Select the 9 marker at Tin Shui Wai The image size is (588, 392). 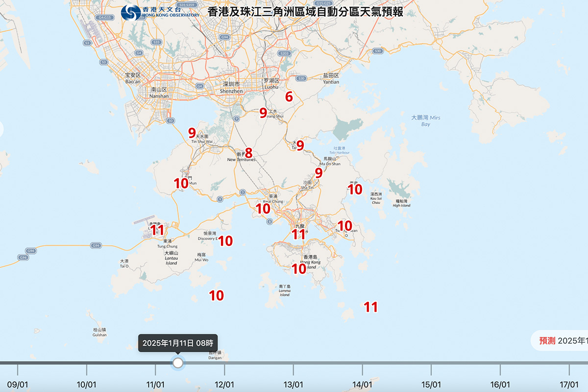click(x=192, y=132)
